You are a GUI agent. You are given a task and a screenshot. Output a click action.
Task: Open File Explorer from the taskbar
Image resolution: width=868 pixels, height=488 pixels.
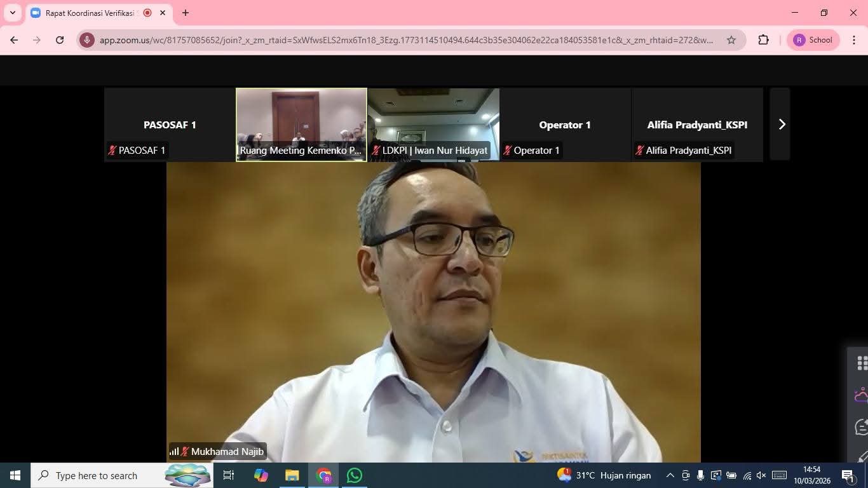292,475
